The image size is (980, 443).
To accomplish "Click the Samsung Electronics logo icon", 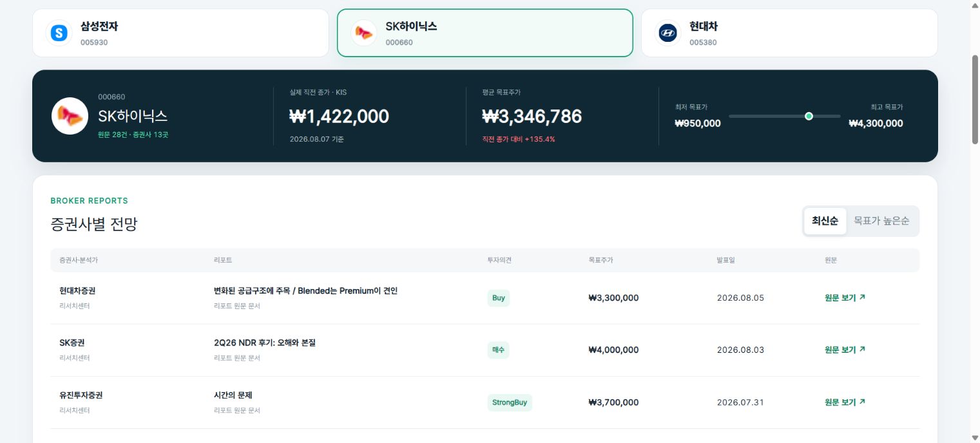I will (x=59, y=33).
